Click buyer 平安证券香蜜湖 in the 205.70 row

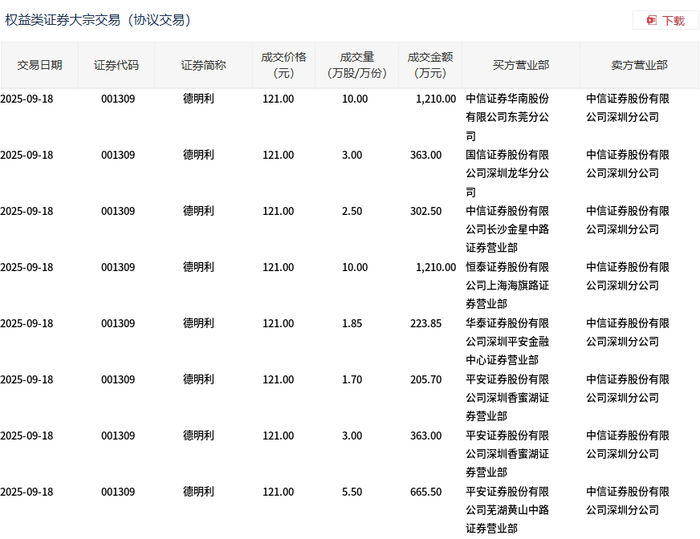507,397
